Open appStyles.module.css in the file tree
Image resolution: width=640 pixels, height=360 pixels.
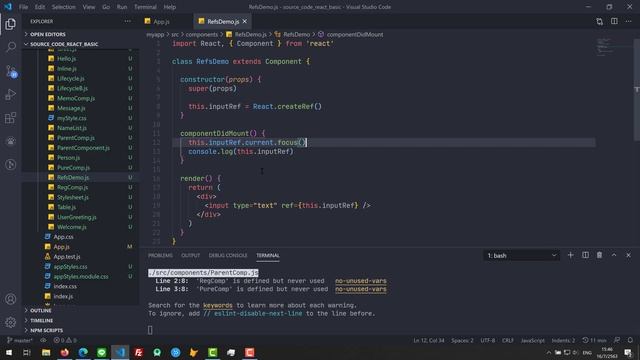81,276
